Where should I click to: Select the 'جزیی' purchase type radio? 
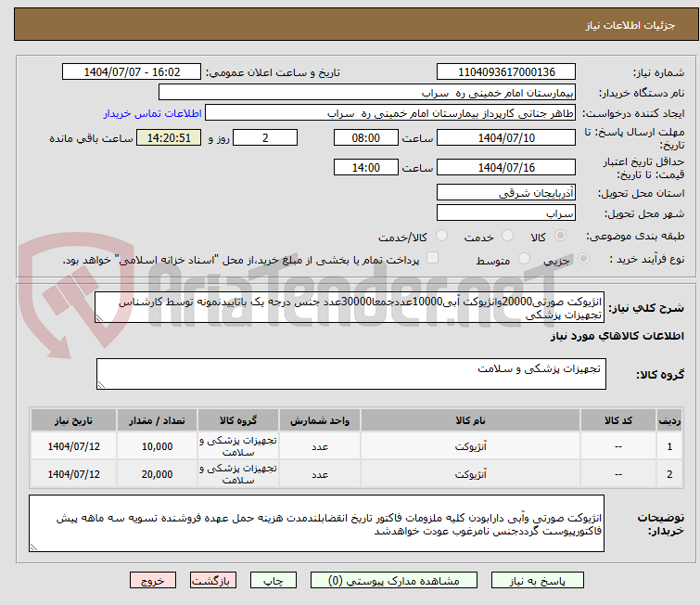[x=583, y=259]
